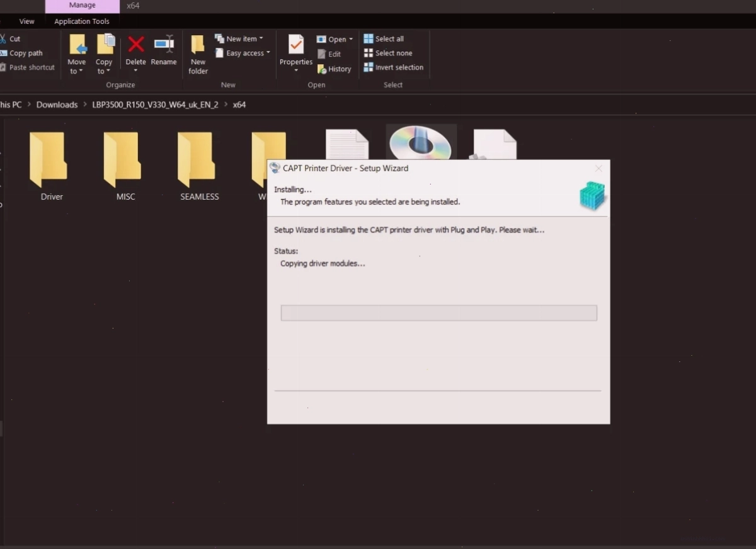The width and height of the screenshot is (756, 549).
Task: Select the Manage contextual tab
Action: point(82,6)
